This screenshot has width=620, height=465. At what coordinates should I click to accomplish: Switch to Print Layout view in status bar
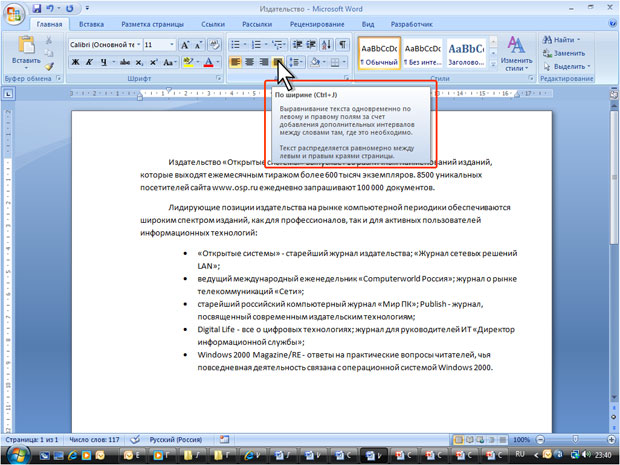point(459,439)
